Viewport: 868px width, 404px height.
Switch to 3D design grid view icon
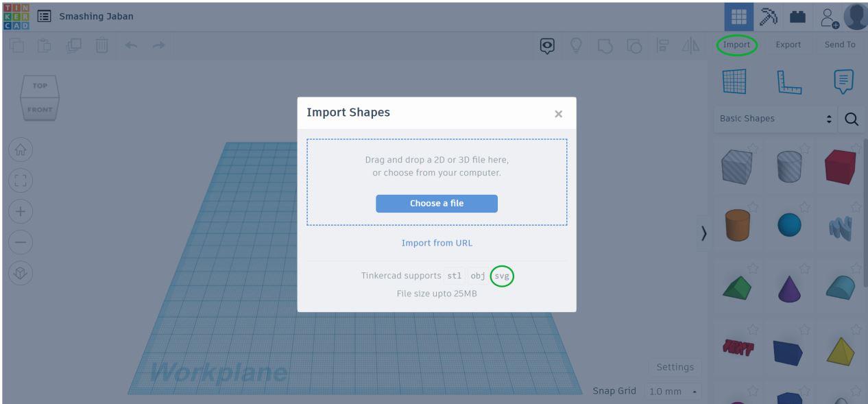[740, 16]
